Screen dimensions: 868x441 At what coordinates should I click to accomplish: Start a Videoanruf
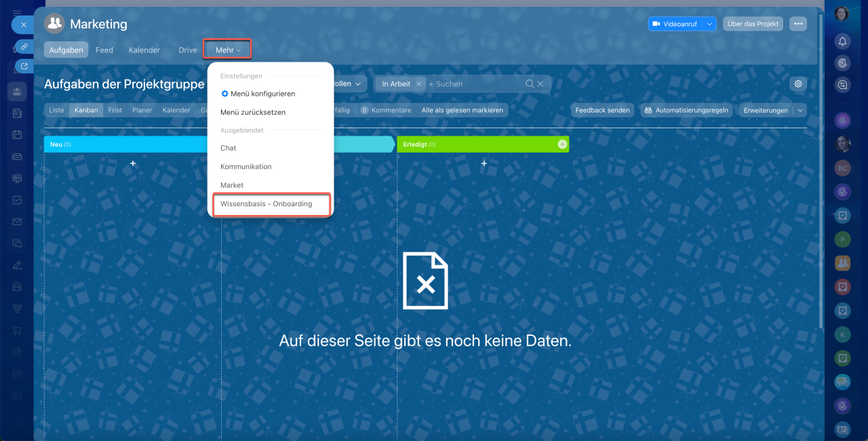(x=676, y=24)
